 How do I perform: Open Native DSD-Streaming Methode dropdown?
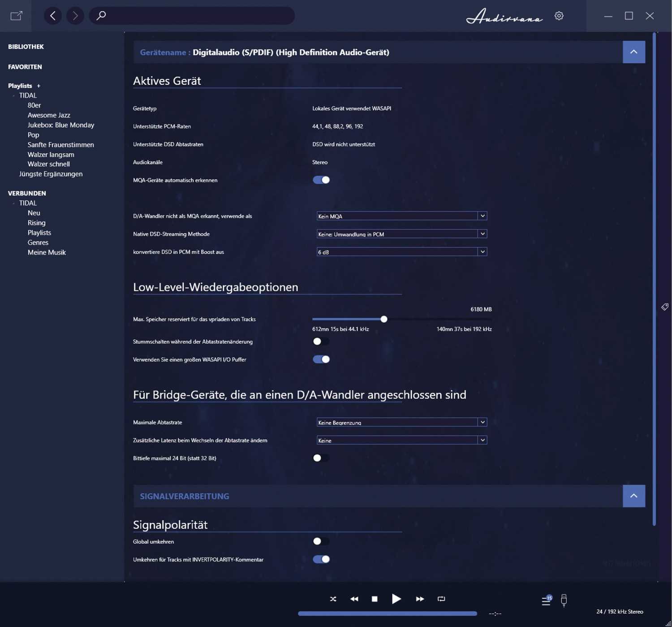401,234
